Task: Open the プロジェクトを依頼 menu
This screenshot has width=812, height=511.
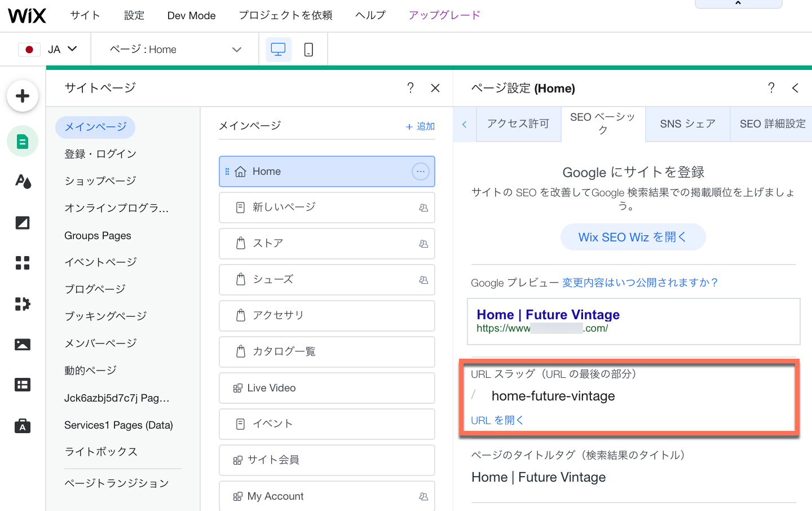Action: click(285, 15)
